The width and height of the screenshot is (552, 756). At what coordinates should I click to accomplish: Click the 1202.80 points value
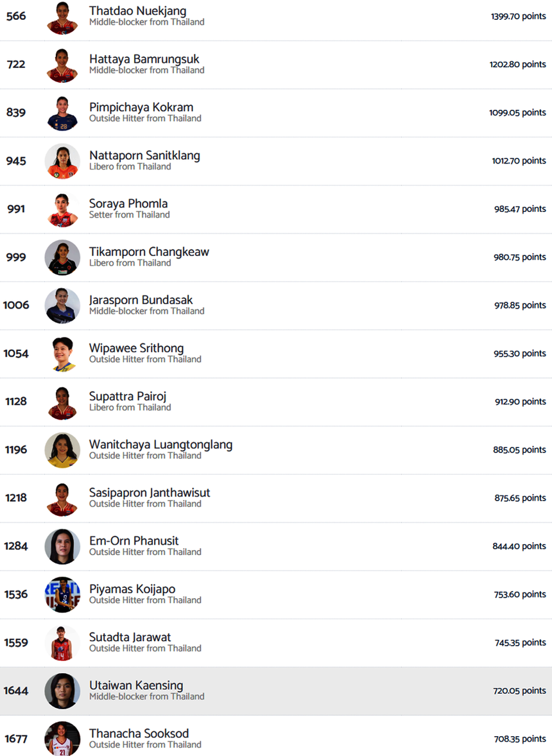point(517,65)
